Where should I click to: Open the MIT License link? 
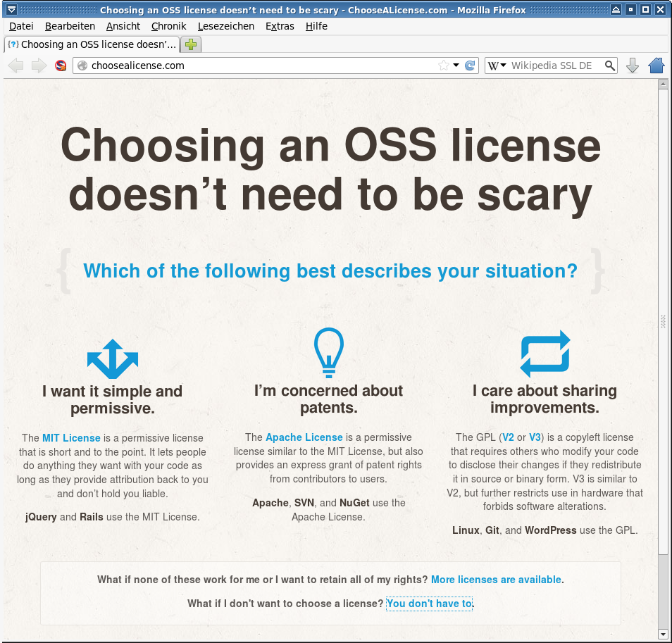coord(71,438)
